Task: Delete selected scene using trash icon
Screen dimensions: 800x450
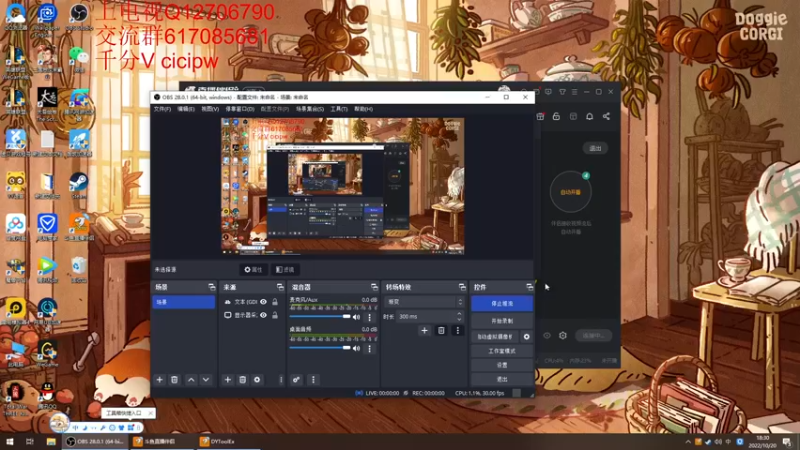Action: click(x=174, y=380)
